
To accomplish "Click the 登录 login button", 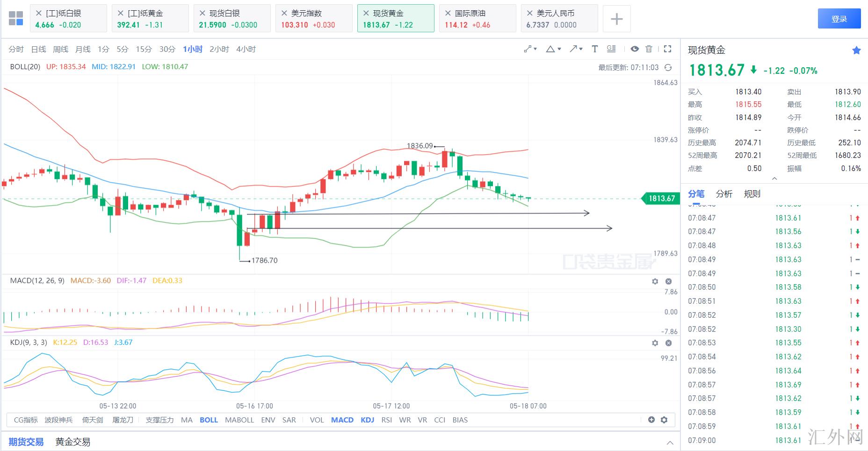I will pyautogui.click(x=839, y=19).
